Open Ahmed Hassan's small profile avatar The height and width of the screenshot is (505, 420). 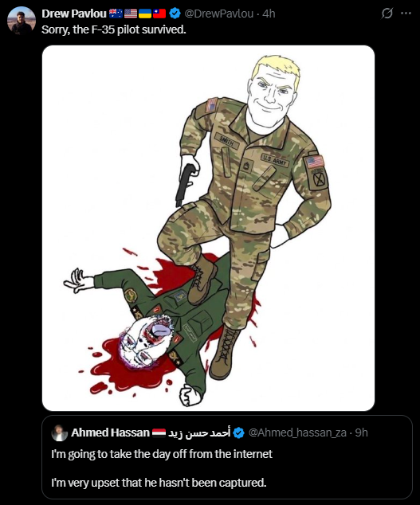point(59,433)
